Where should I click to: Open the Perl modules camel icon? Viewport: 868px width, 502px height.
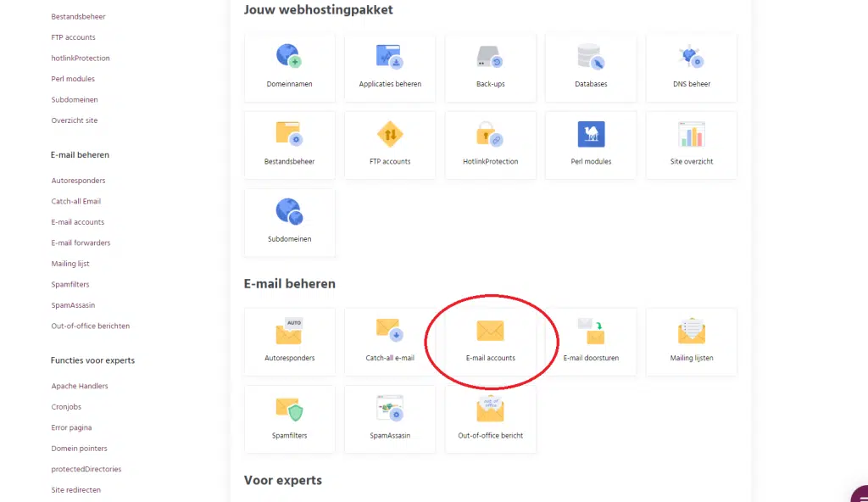(590, 134)
